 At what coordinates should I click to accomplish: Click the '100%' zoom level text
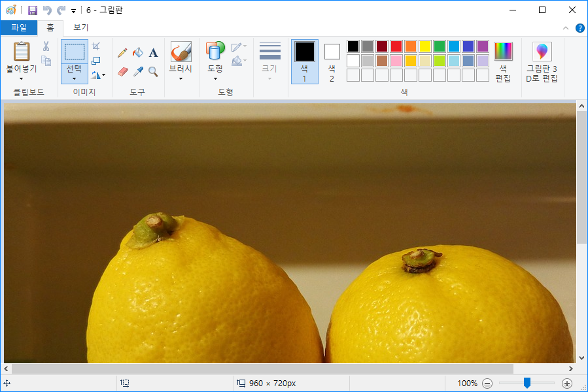(467, 384)
